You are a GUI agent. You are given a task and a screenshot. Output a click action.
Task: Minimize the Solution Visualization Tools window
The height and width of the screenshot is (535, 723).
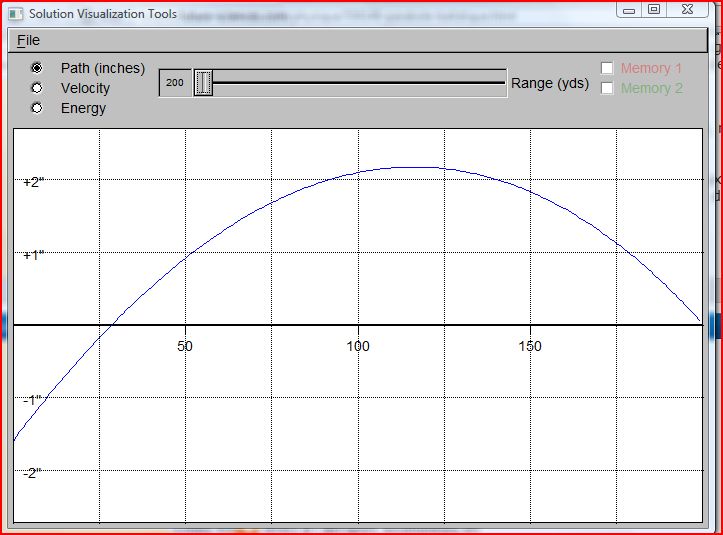(629, 10)
